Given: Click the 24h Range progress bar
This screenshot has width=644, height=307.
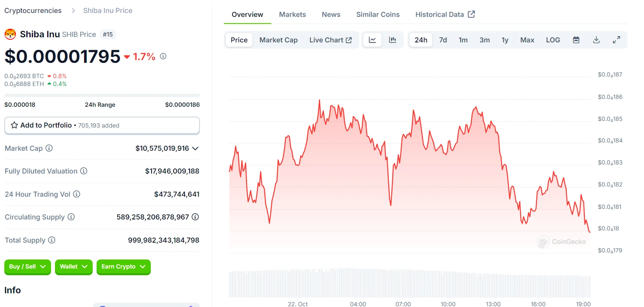Looking at the screenshot, I should pos(102,95).
